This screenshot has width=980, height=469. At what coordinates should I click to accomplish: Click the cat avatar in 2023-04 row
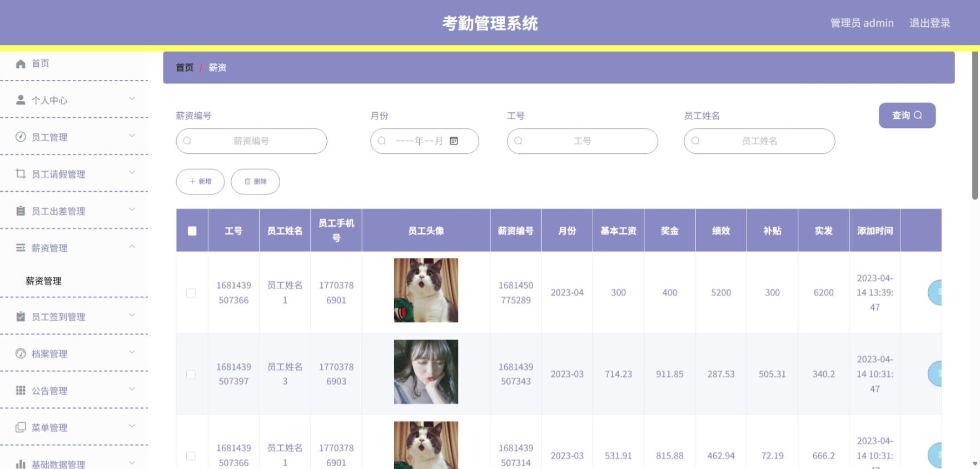[426, 290]
